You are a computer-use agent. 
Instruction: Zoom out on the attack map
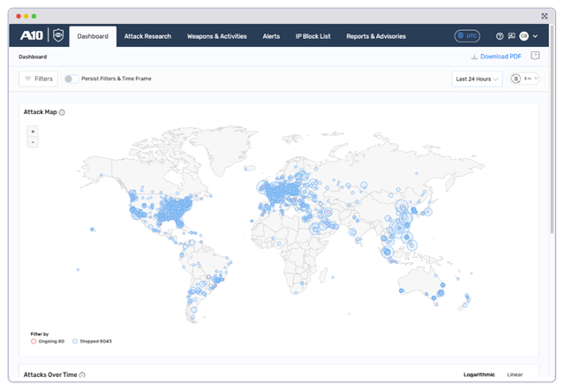(33, 141)
